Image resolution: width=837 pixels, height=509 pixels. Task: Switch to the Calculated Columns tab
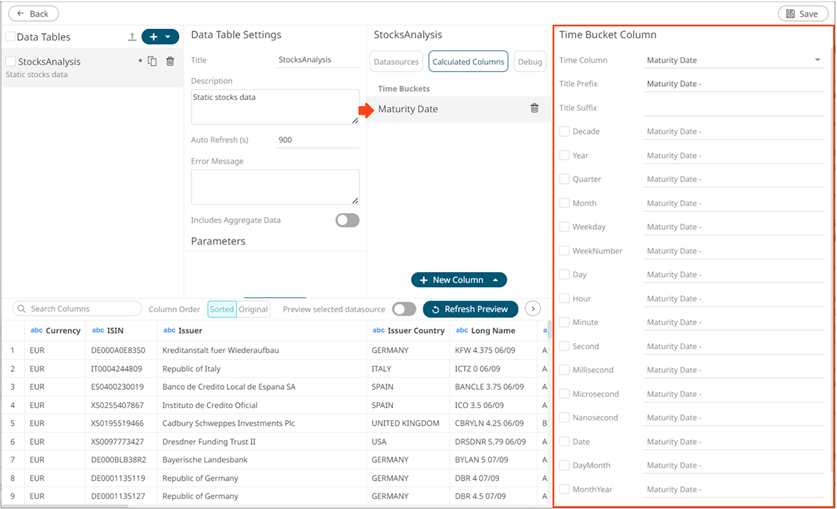point(468,61)
